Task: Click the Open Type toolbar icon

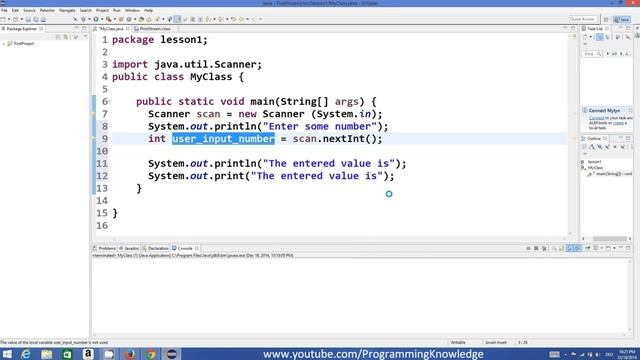Action: click(142, 19)
